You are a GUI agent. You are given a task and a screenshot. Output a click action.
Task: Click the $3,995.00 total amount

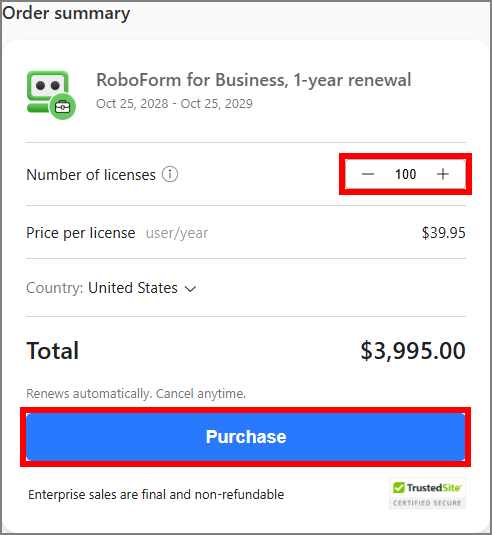(413, 350)
